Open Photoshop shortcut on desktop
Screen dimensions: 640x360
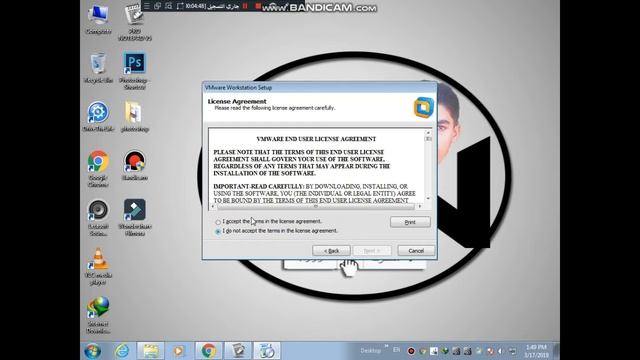(135, 70)
